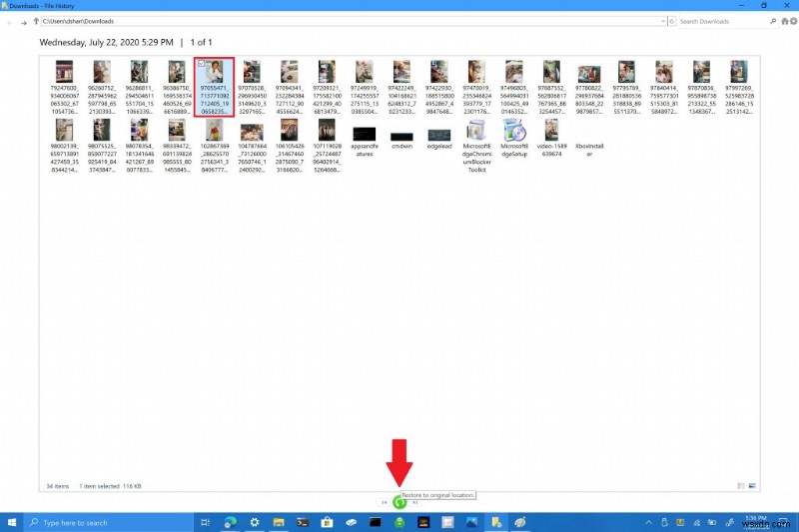Open the File History settings gear

coord(793,21)
